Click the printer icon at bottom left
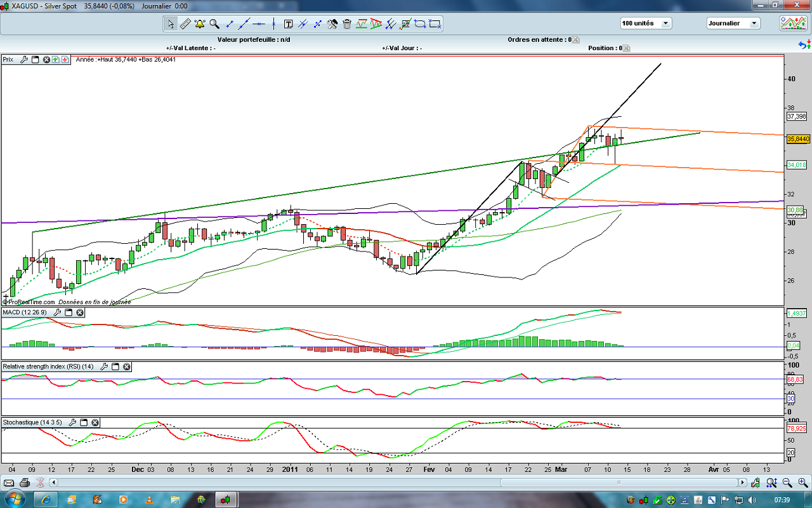The width and height of the screenshot is (812, 508). click(24, 483)
